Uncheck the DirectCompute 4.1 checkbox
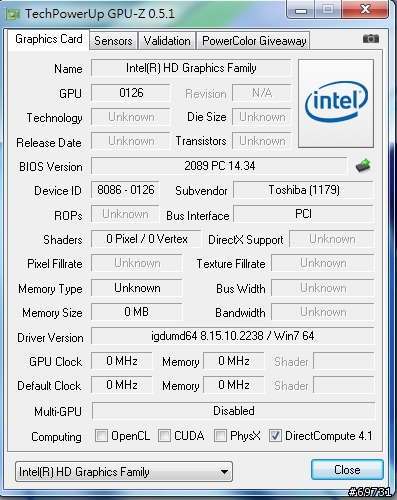397x500 pixels. [275, 435]
